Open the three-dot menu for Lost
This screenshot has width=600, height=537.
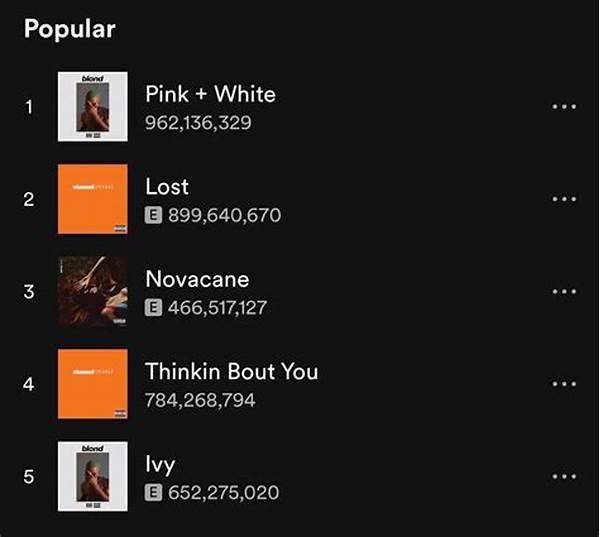[x=564, y=199]
